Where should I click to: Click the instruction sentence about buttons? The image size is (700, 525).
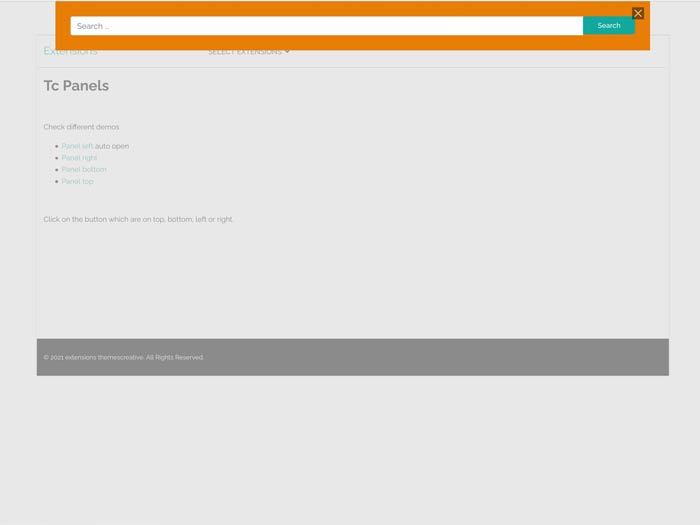pyautogui.click(x=138, y=219)
